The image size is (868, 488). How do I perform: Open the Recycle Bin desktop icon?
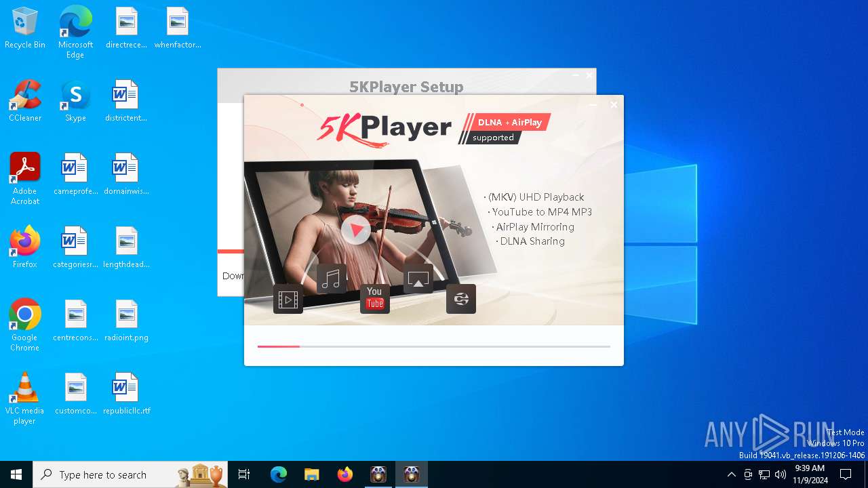tap(25, 28)
